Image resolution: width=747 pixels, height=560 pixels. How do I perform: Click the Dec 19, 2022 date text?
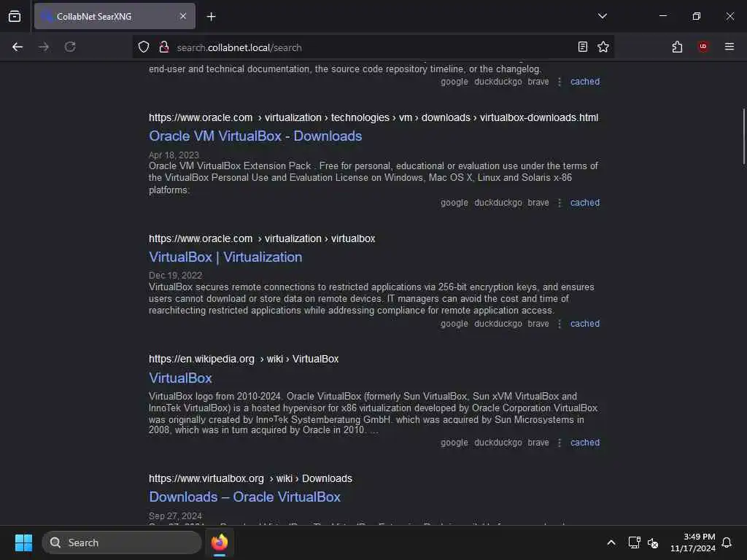pyautogui.click(x=175, y=276)
